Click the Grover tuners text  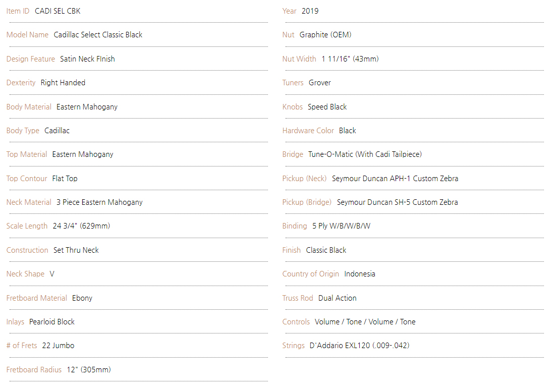click(319, 83)
